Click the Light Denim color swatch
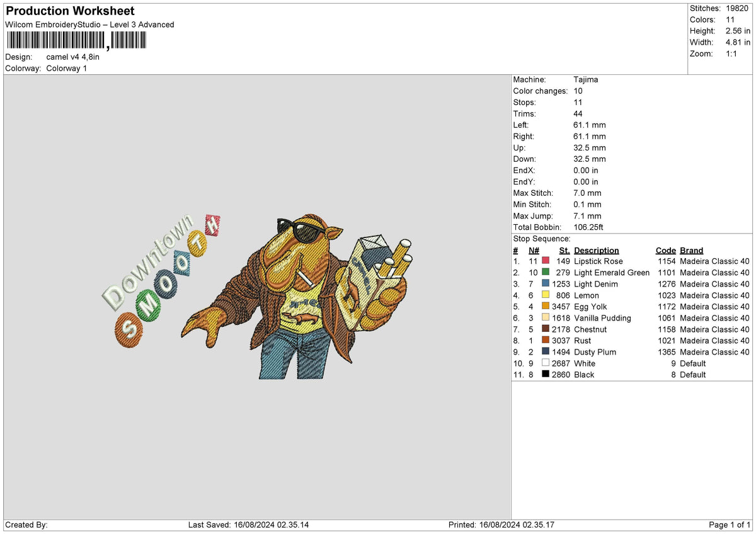This screenshot has width=756, height=534. pyautogui.click(x=546, y=284)
